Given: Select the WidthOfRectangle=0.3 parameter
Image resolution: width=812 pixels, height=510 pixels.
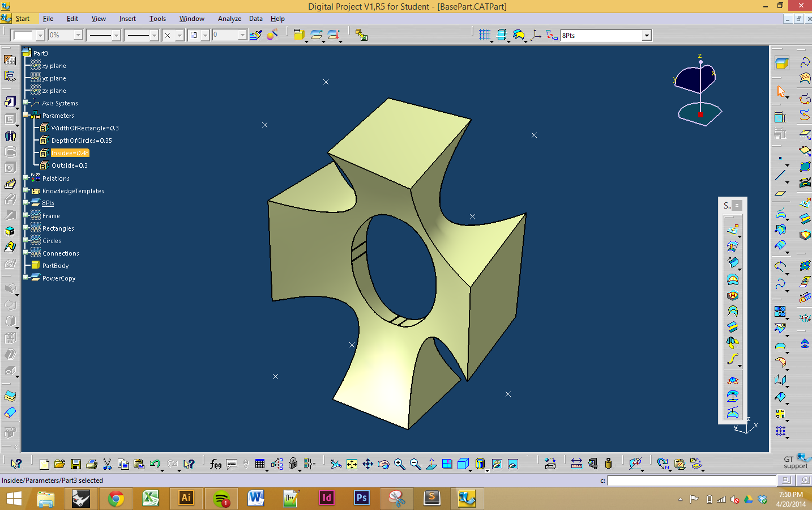Looking at the screenshot, I should (x=85, y=128).
